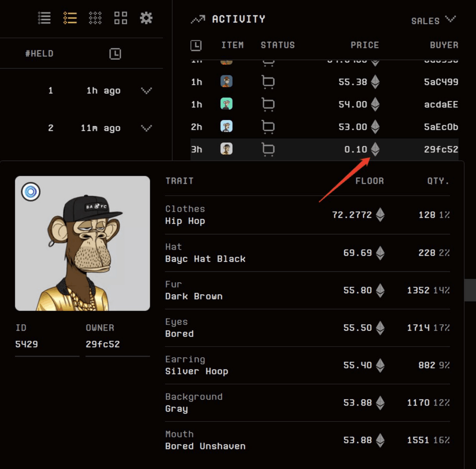The width and height of the screenshot is (476, 469).
Task: Click the #HELD column header
Action: pos(39,54)
